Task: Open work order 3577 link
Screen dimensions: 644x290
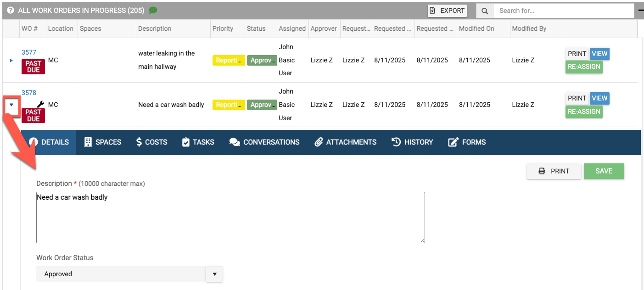Action: pos(28,52)
